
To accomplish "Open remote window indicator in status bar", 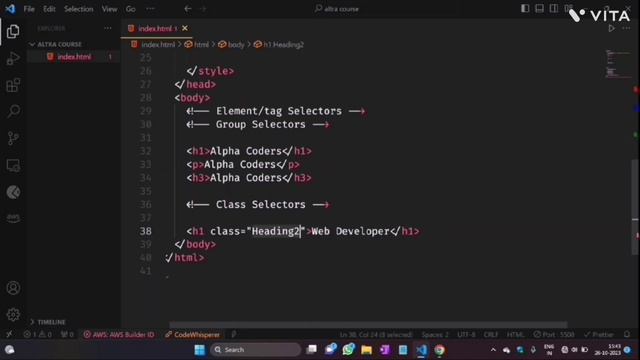I will point(9,334).
